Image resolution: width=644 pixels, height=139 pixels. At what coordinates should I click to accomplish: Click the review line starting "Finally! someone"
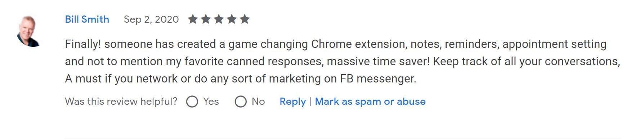point(336,44)
